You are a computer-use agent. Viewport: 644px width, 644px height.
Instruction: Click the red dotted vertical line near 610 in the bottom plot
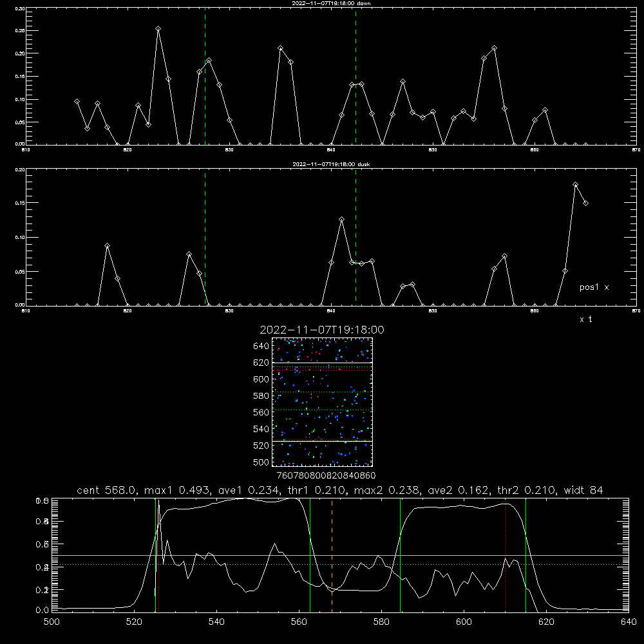(505, 554)
